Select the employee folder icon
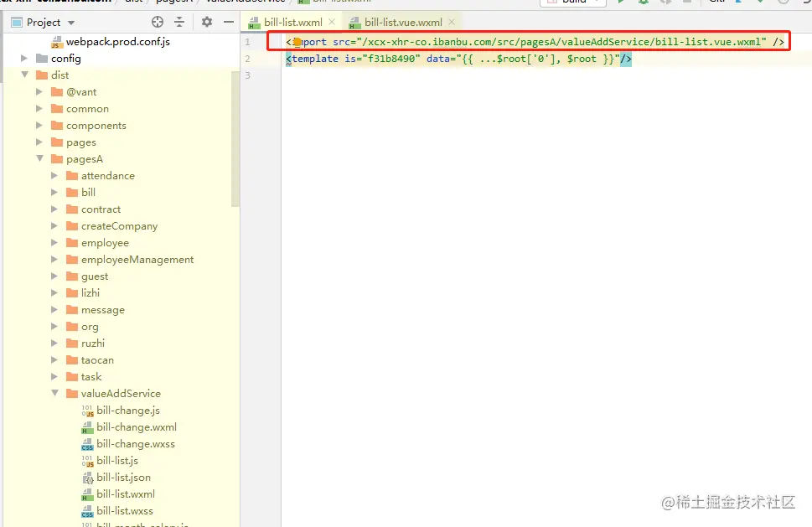The image size is (812, 527). click(72, 242)
